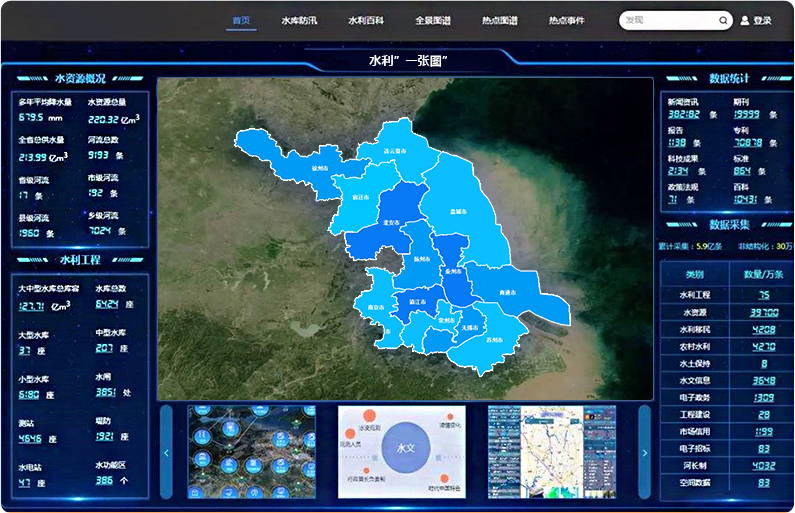
Task: Click the 水资源 count value 39700
Action: point(763,312)
